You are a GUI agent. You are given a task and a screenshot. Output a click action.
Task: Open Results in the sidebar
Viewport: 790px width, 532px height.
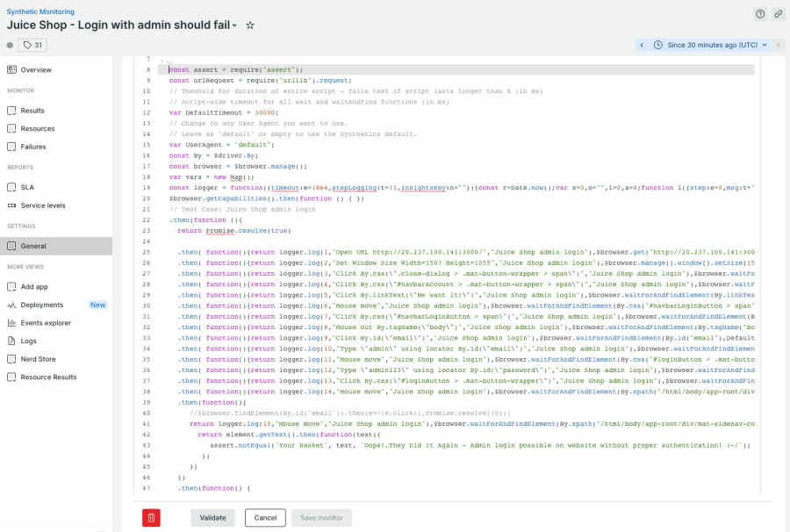tap(32, 111)
